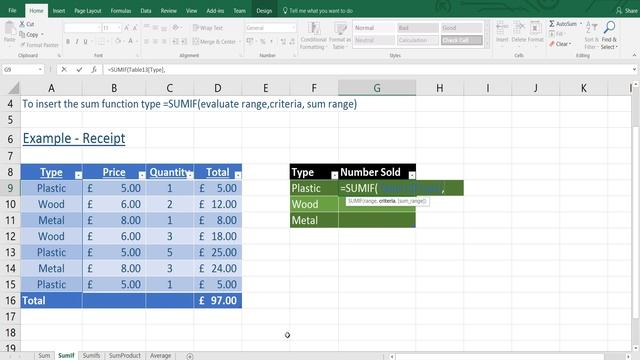
Task: Open the Fill Color bucket
Action: click(118, 41)
